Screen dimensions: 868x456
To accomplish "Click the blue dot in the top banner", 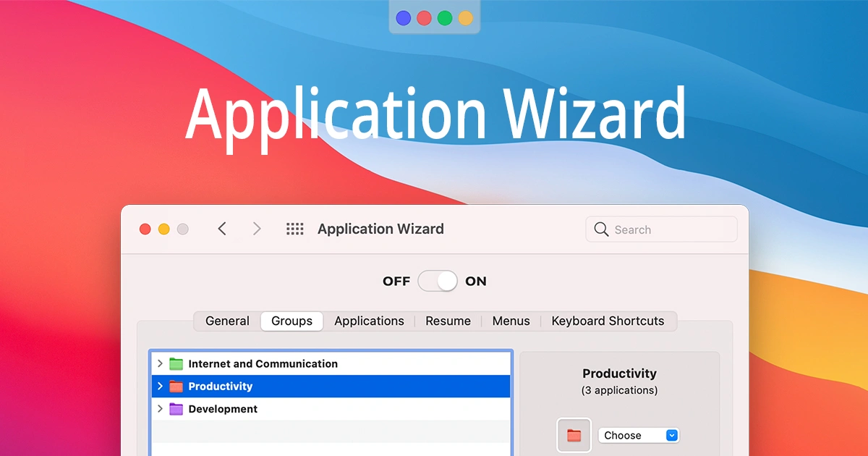I will (x=404, y=18).
